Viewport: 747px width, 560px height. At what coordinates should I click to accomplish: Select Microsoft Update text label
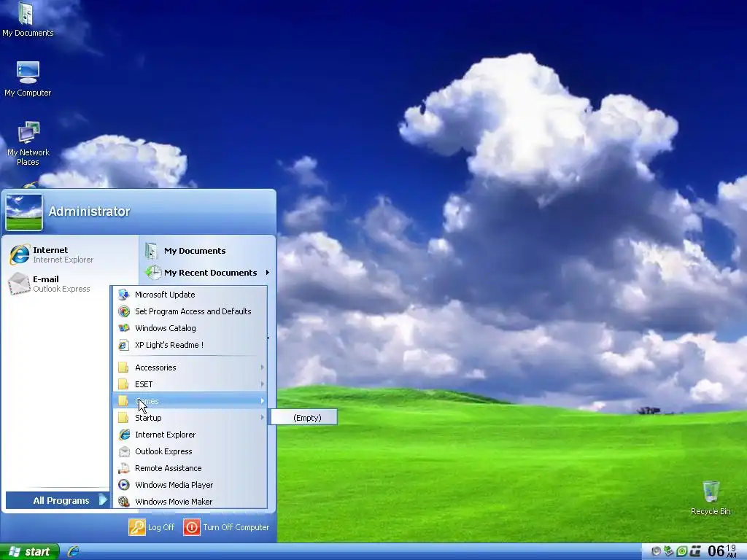tap(165, 295)
